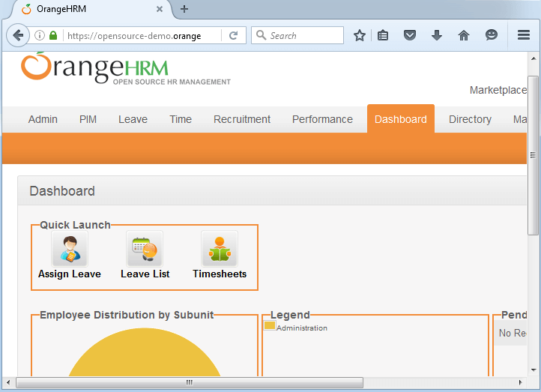Viewport: 541px width, 392px height.
Task: Open the Admin menu
Action: (x=43, y=119)
